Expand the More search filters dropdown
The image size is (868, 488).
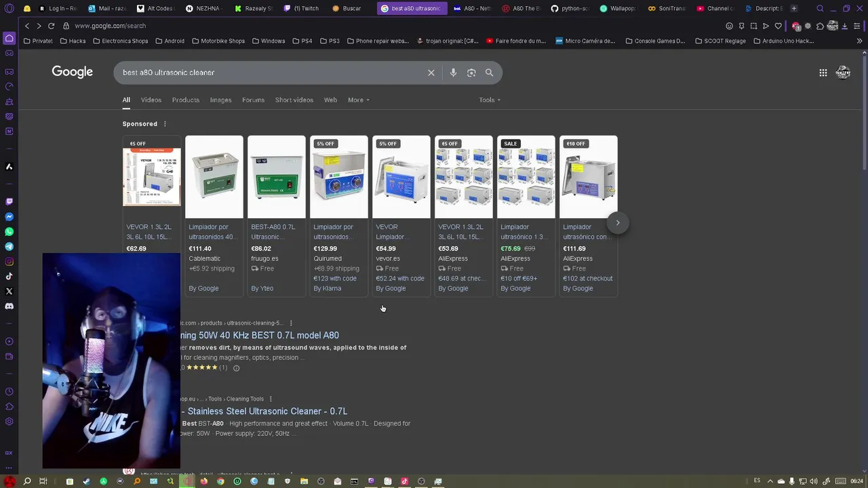tap(359, 100)
